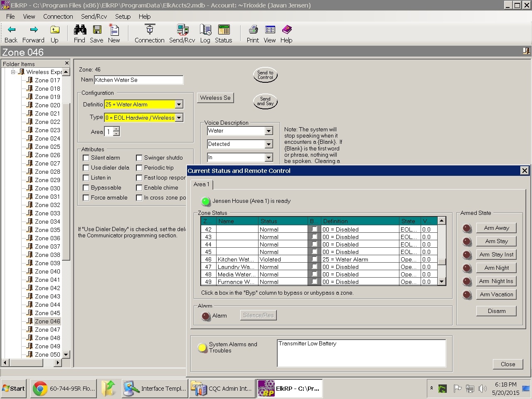Expand the Type dropdown for EOL Hardwire
This screenshot has height=399, width=532.
tap(179, 118)
